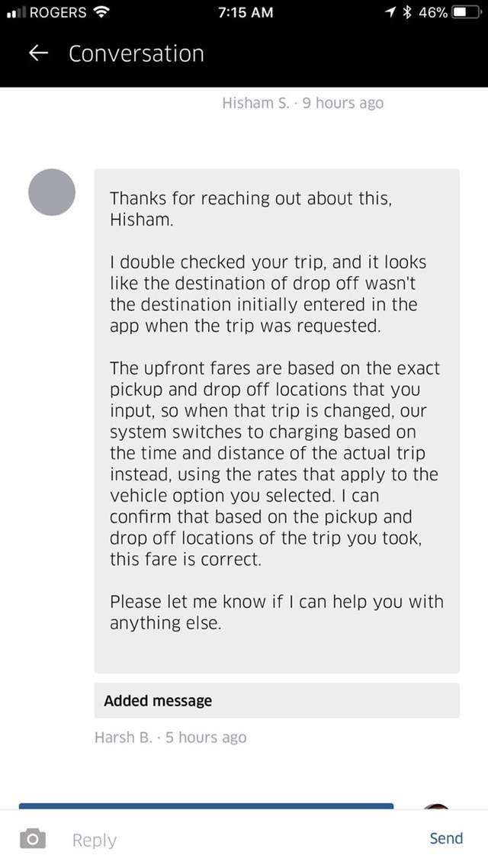Screen dimensions: 488x868
Task: Tap the Wi-Fi status icon
Action: (x=100, y=12)
